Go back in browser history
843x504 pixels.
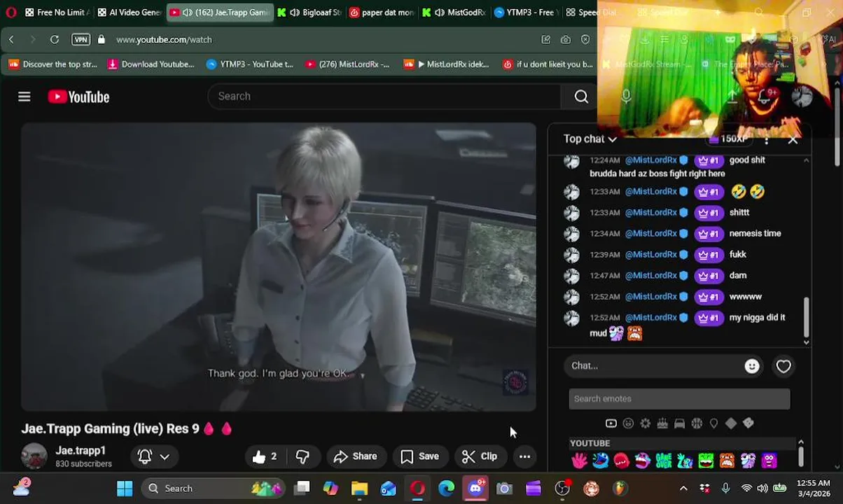[11, 40]
